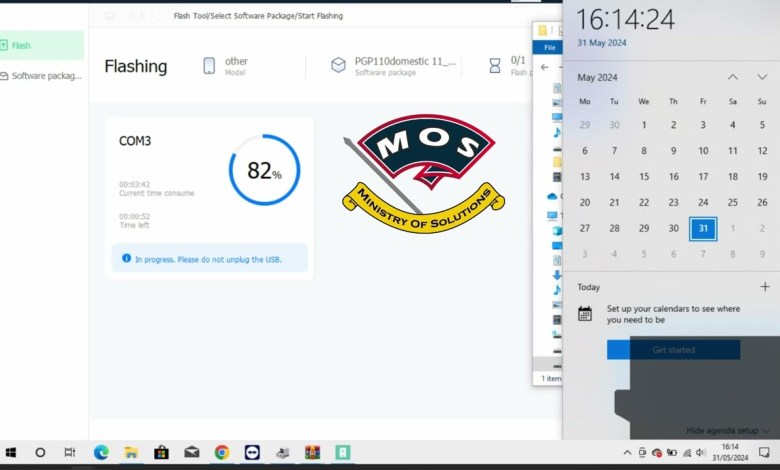Open Microsoft Edge from the taskbar
The height and width of the screenshot is (470, 780).
click(101, 452)
